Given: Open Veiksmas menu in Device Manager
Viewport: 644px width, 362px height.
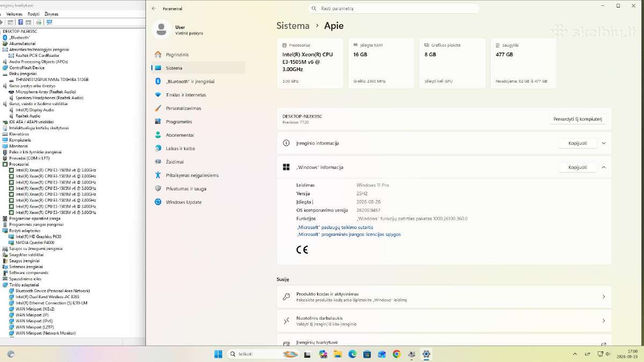Looking at the screenshot, I should (x=14, y=14).
